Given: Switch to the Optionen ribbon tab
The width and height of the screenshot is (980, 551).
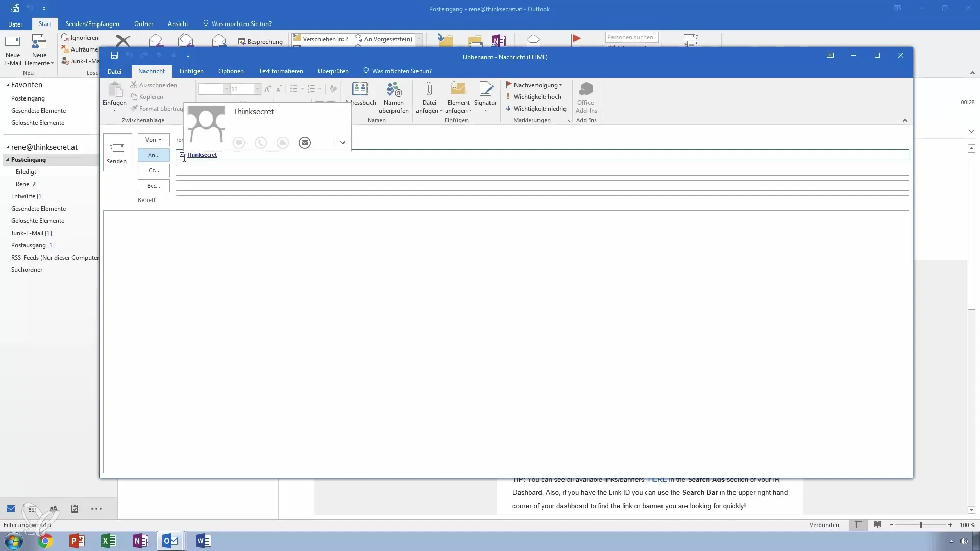Looking at the screenshot, I should point(231,71).
